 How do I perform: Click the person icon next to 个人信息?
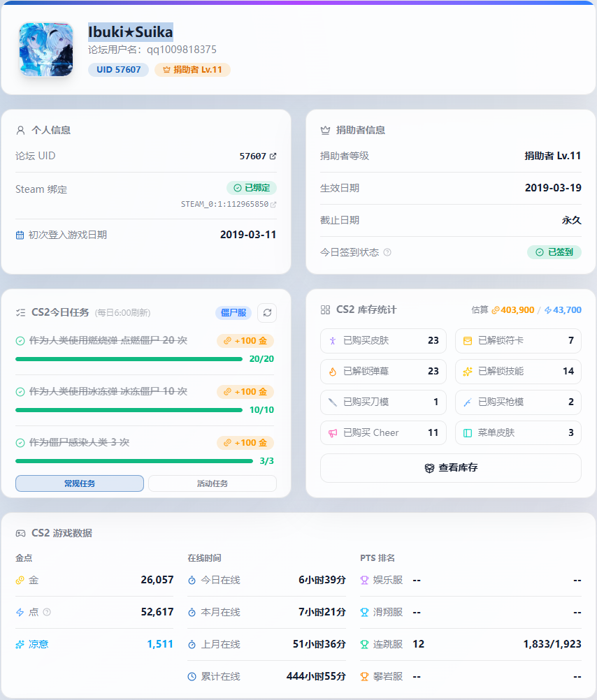pos(20,131)
